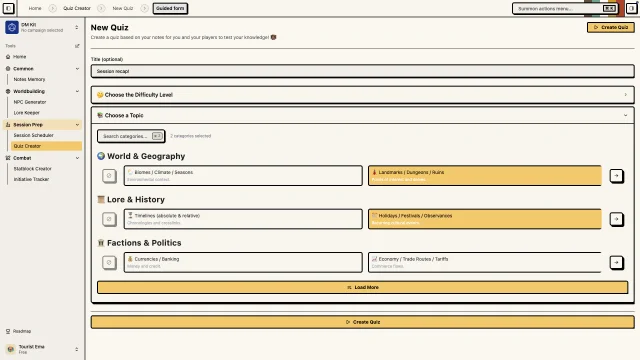This screenshot has height=360, width=640.
Task: Click the Worldbuilding globe icon
Action: pyautogui.click(x=8, y=91)
